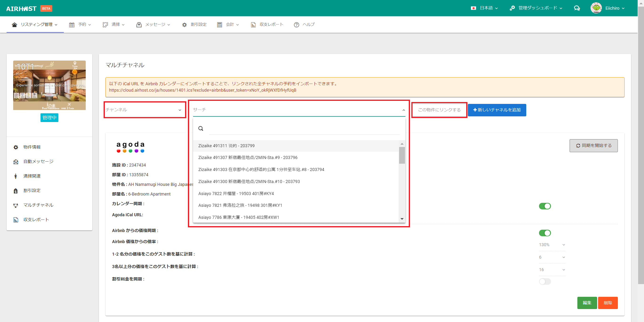Click the ヘルプ question mark icon
This screenshot has width=644, height=322.
pyautogui.click(x=296, y=25)
